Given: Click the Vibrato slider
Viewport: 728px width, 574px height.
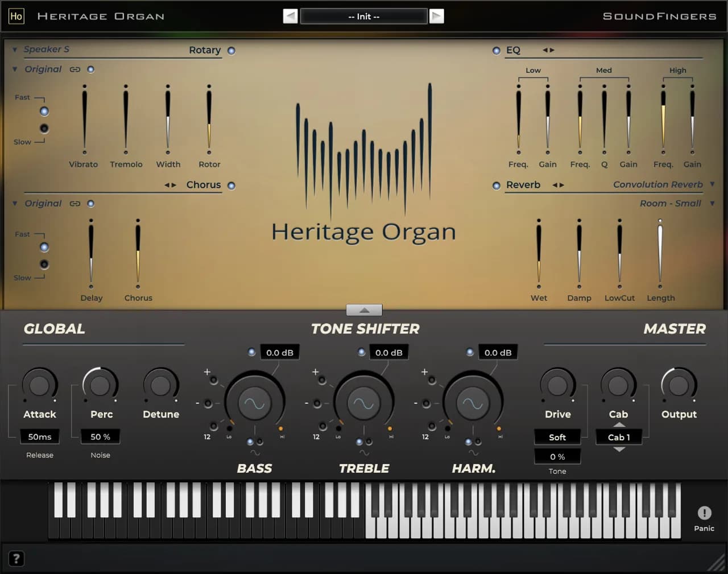Looking at the screenshot, I should (85, 119).
